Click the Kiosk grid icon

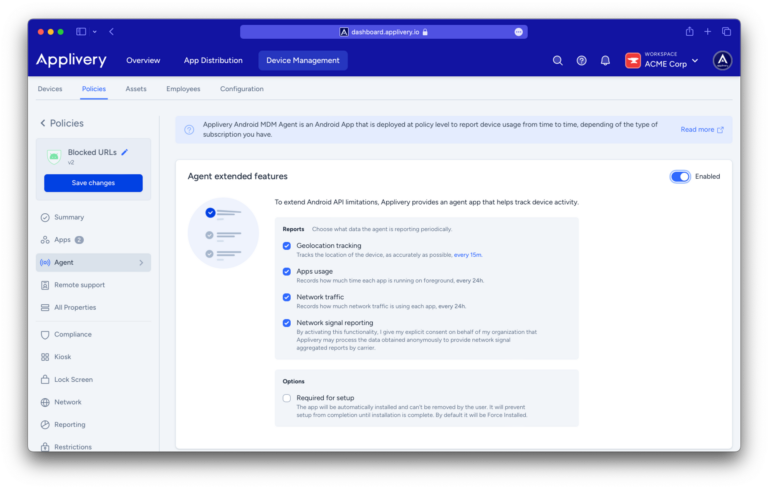click(45, 357)
